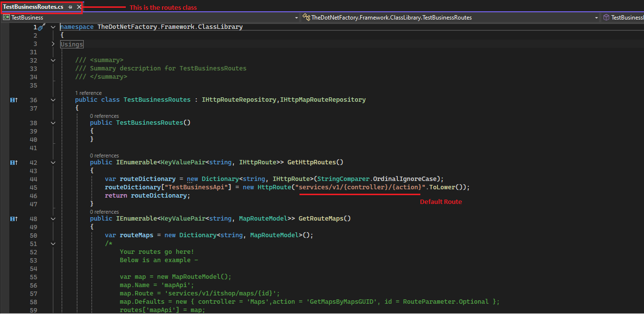
Task: Collapse the constructor on line 38
Action: pos(53,123)
